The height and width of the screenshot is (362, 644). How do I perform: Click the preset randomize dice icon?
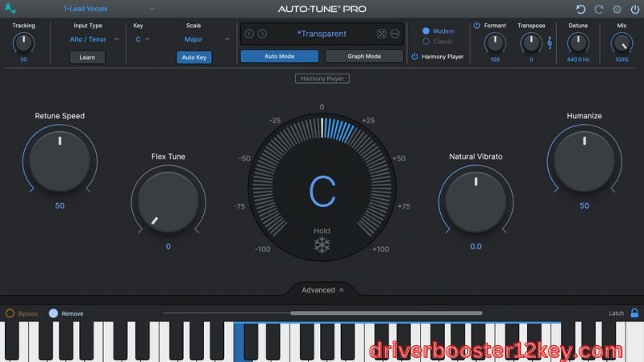tap(382, 34)
